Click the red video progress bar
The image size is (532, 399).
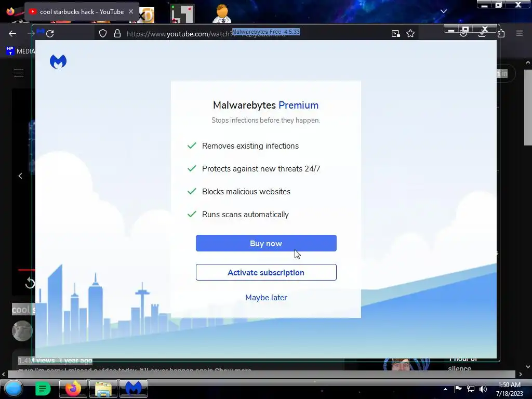pos(26,270)
